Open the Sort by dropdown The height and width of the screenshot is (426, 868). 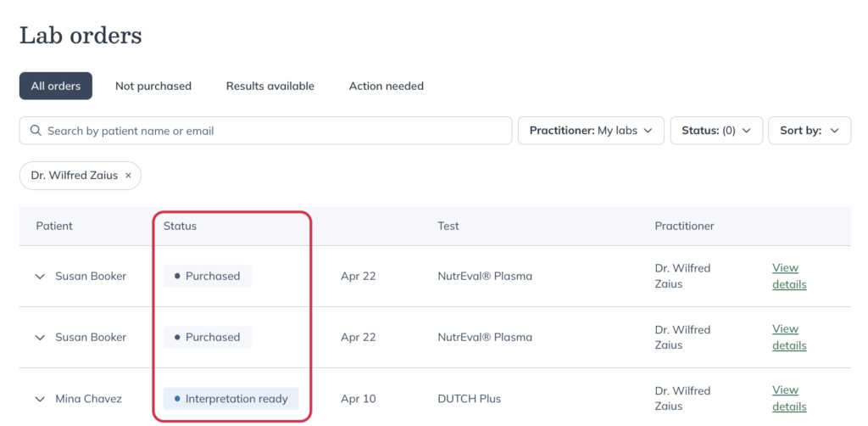coord(810,131)
